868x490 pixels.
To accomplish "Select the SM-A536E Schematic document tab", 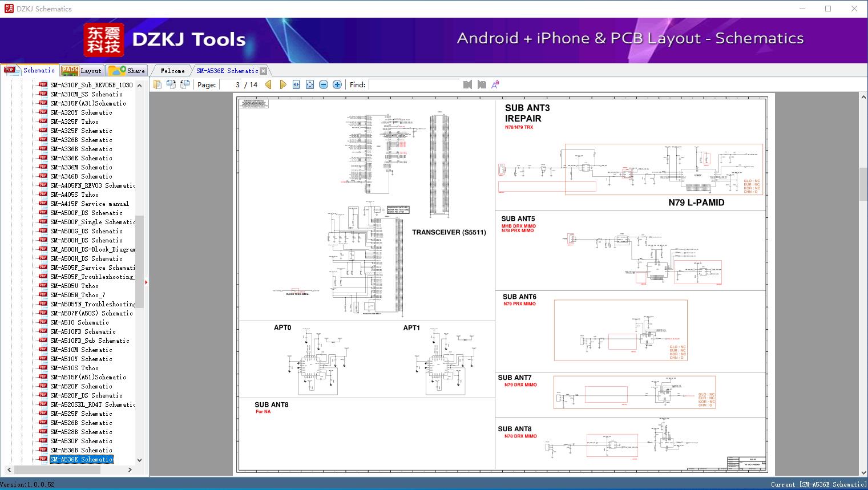I will 227,71.
